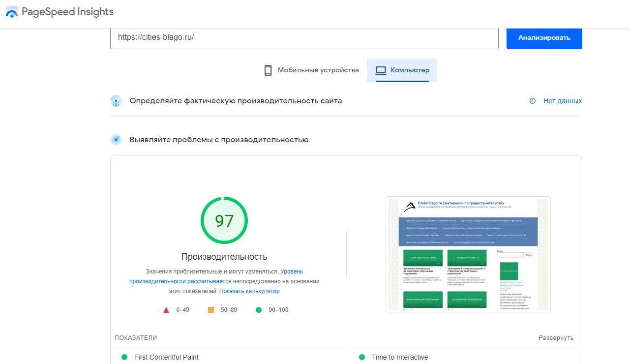This screenshot has width=630, height=364.
Task: Click the red triangle 0–49 legend icon
Action: point(166,310)
